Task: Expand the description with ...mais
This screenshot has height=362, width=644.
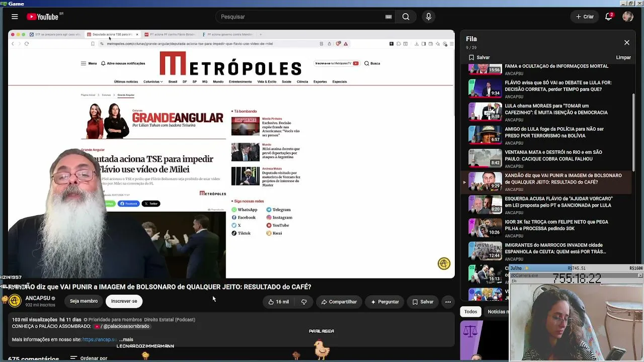Action: (x=126, y=339)
